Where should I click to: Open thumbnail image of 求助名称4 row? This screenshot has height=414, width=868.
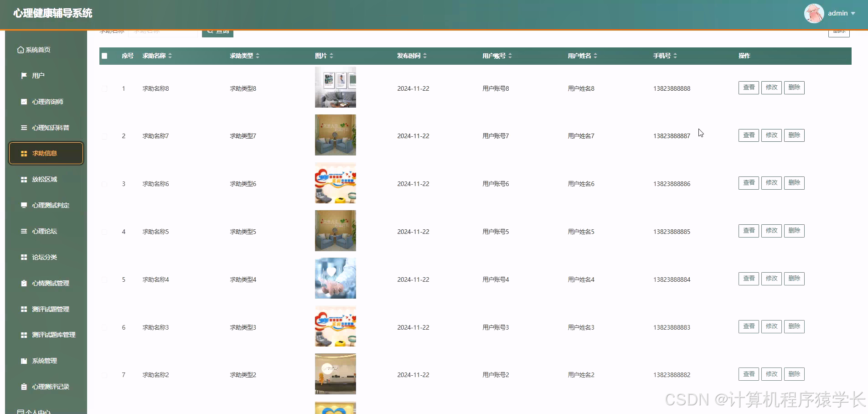click(336, 278)
